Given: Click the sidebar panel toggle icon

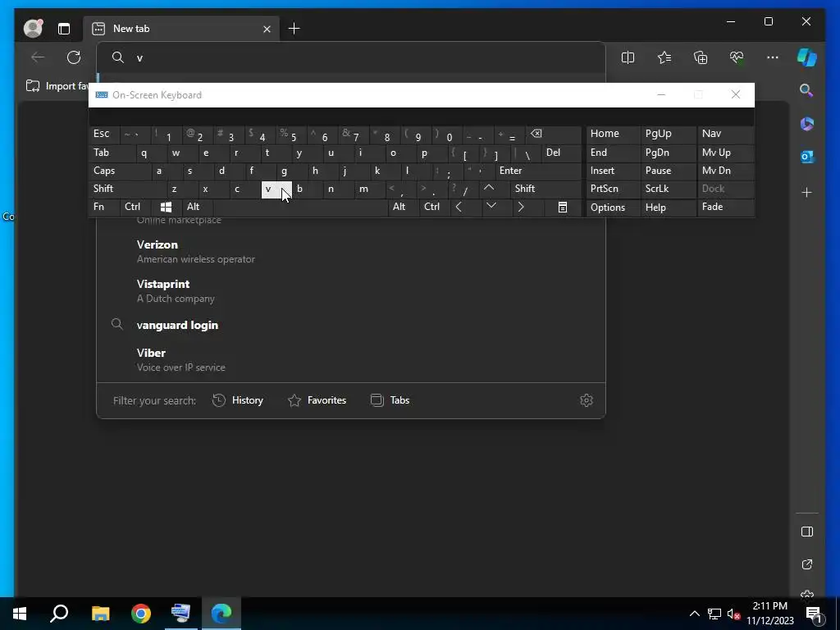Looking at the screenshot, I should [807, 532].
